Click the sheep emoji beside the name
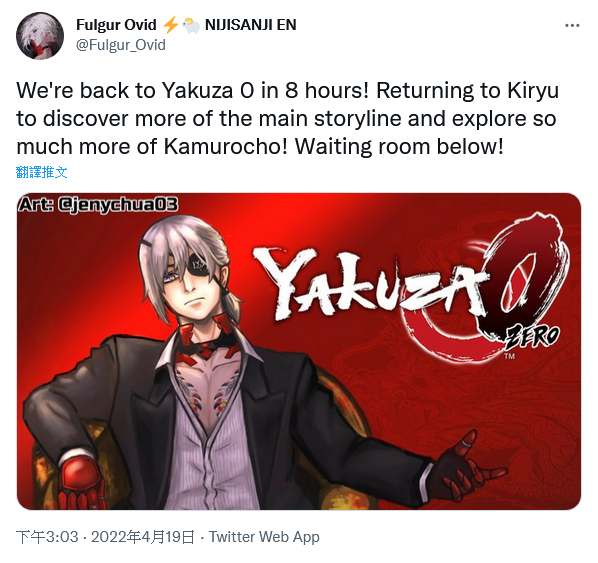 click(191, 26)
